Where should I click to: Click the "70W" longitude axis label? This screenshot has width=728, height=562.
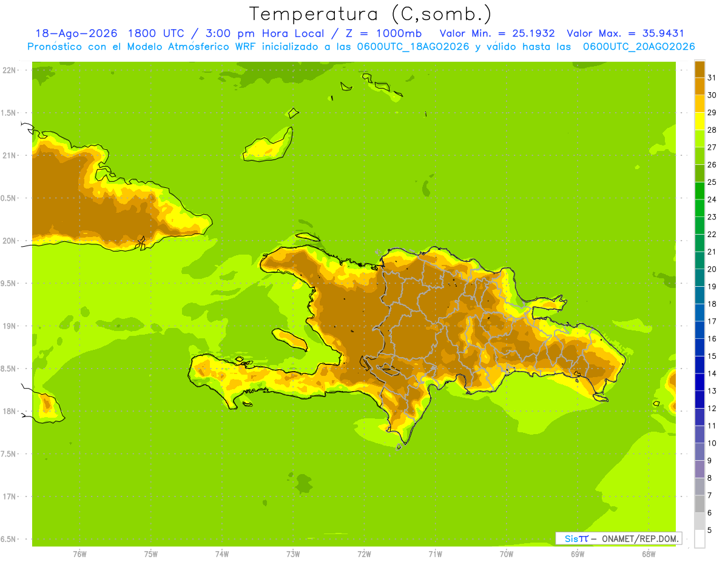pyautogui.click(x=507, y=554)
